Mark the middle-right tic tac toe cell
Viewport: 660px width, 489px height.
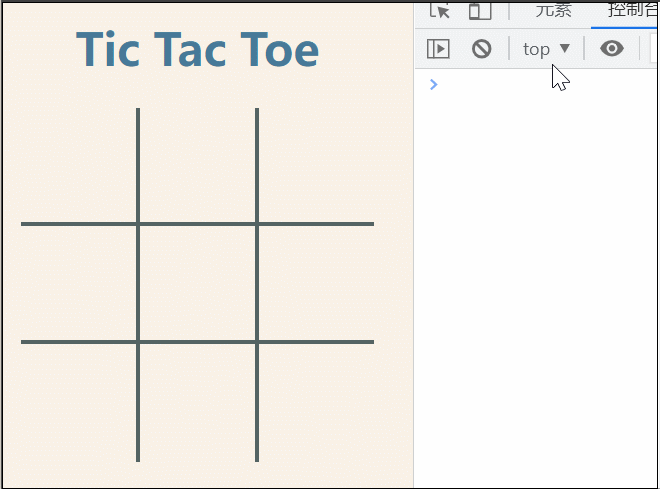tap(315, 283)
